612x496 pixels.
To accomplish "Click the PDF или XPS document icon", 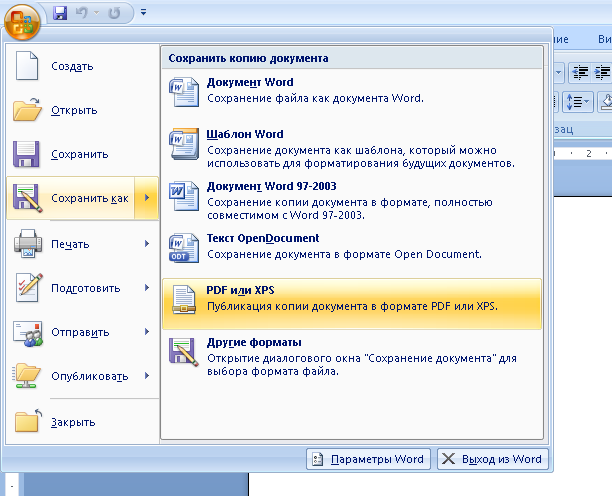I will [x=184, y=300].
